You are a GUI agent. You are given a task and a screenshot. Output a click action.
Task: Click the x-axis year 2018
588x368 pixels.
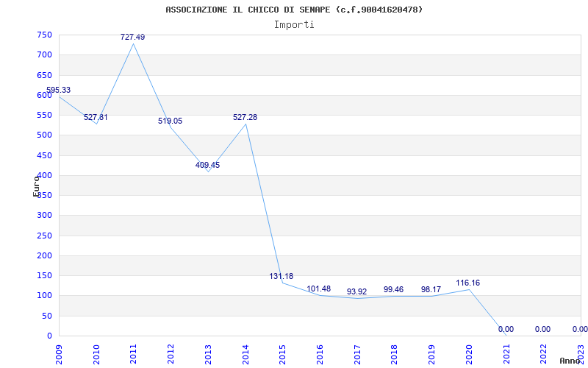point(395,354)
